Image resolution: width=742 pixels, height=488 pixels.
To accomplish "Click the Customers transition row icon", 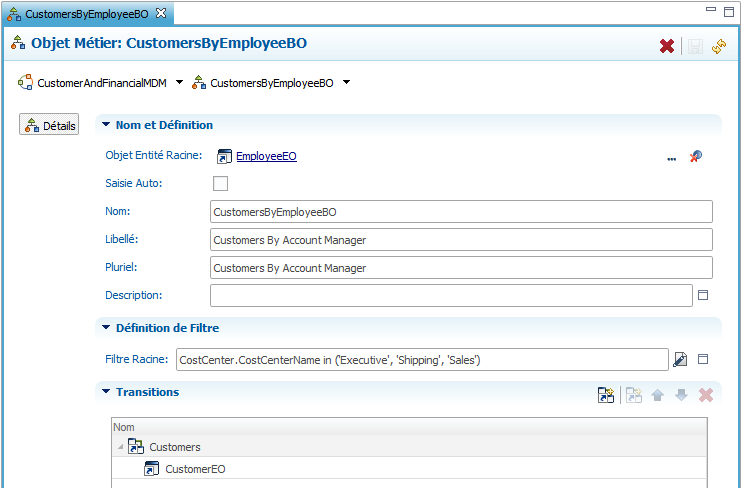I will (x=136, y=446).
